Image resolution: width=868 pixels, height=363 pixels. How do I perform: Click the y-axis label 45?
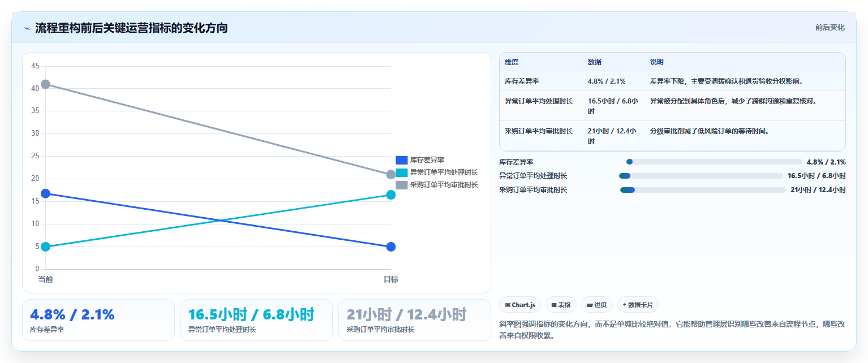[x=35, y=66]
